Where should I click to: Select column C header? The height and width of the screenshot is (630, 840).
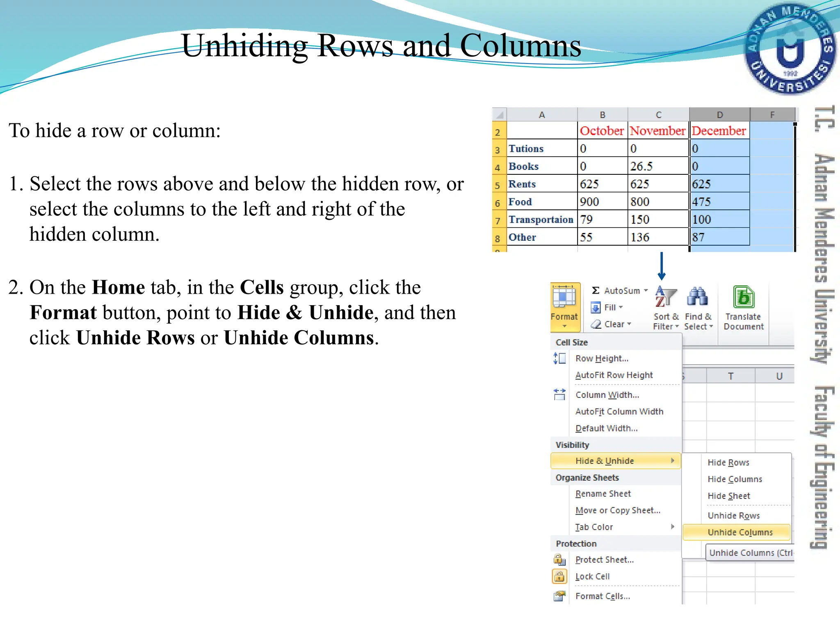click(x=658, y=114)
